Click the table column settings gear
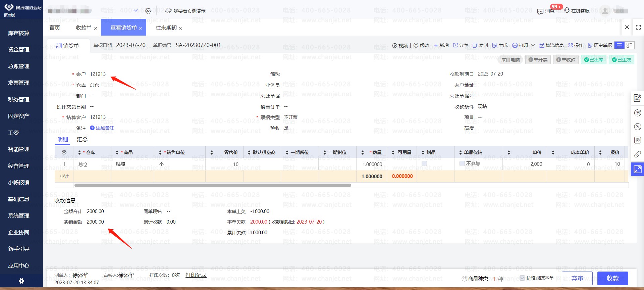This screenshot has height=290, width=644. [x=64, y=152]
